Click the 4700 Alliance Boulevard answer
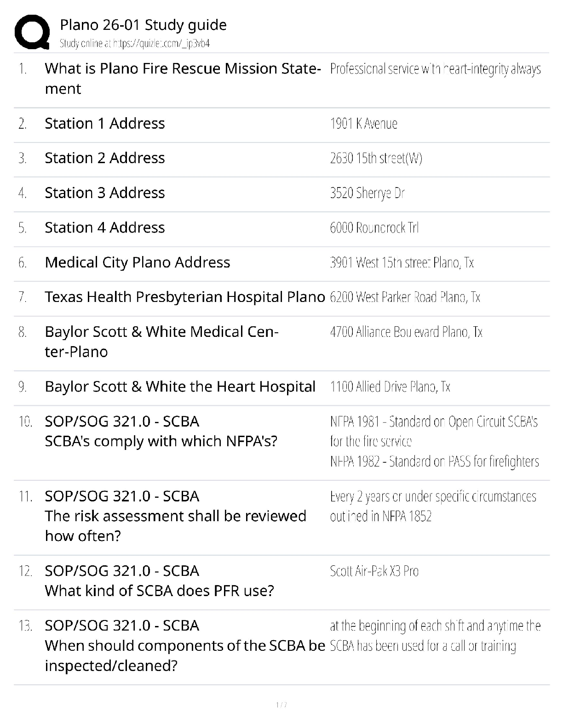Screen dimensions: 563x728 [406, 332]
